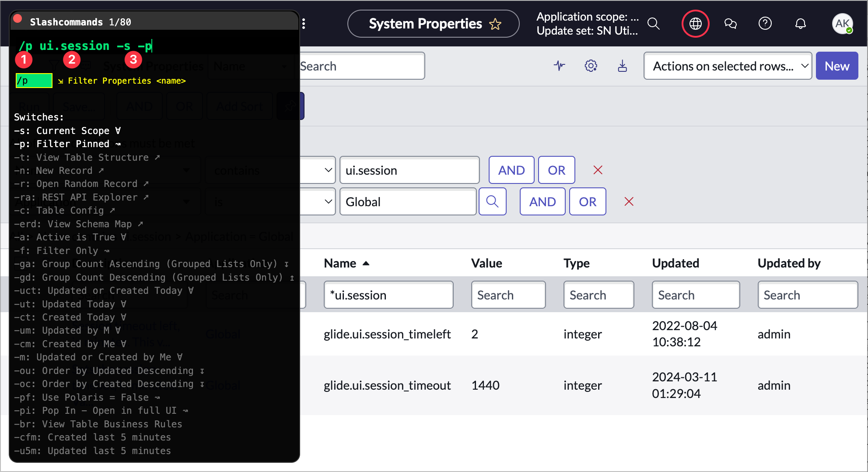Open the Connect chat icon

coord(731,24)
